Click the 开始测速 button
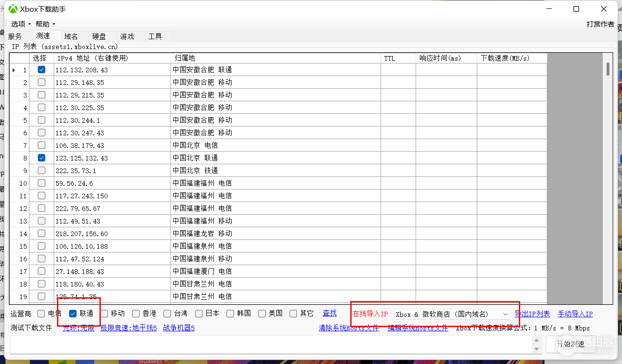 click(x=570, y=344)
